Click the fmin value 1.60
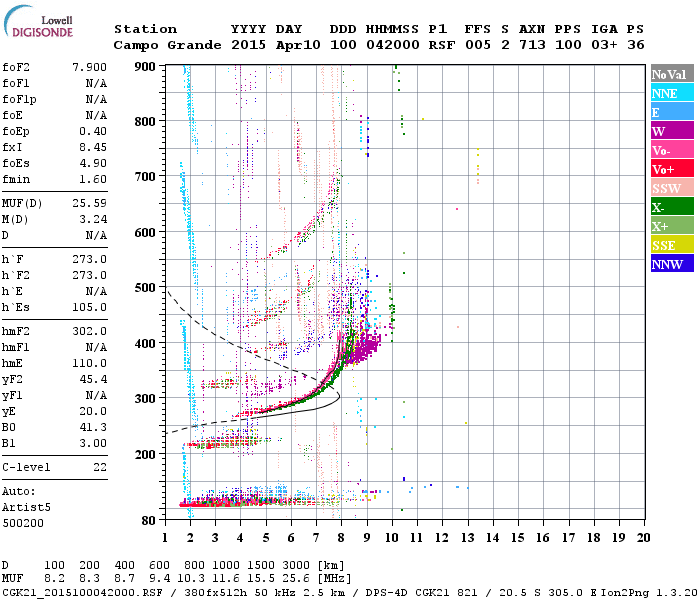Image resolution: width=700 pixels, height=600 pixels. tap(93, 179)
